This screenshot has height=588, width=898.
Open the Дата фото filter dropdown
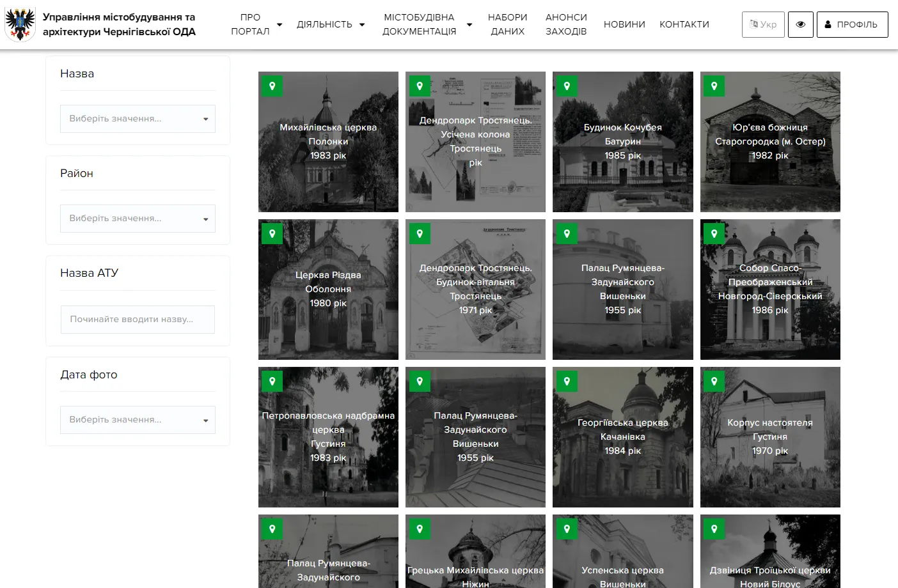[138, 420]
